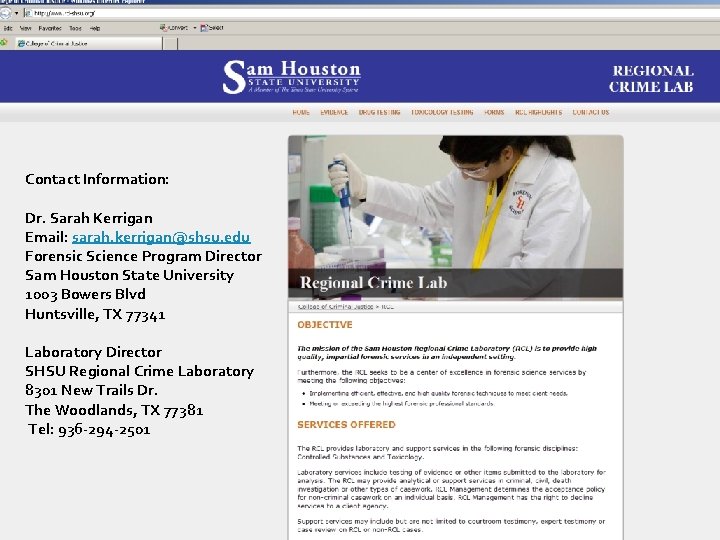Viewport: 720px width, 540px height.
Task: Click the Select toolbar button
Action: pos(212,28)
